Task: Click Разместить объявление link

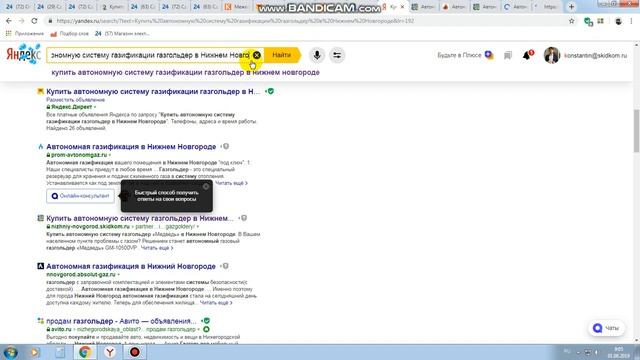Action: 76,100
